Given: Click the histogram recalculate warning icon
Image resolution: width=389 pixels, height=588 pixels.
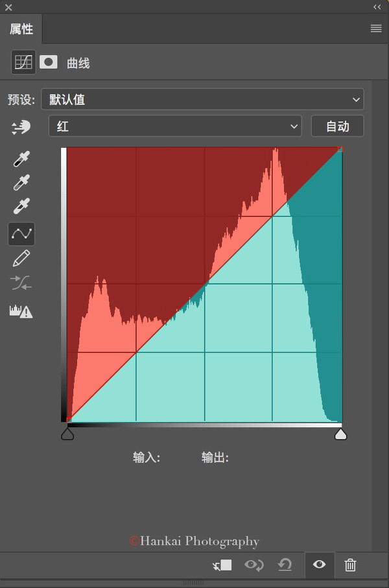Looking at the screenshot, I should 21,311.
